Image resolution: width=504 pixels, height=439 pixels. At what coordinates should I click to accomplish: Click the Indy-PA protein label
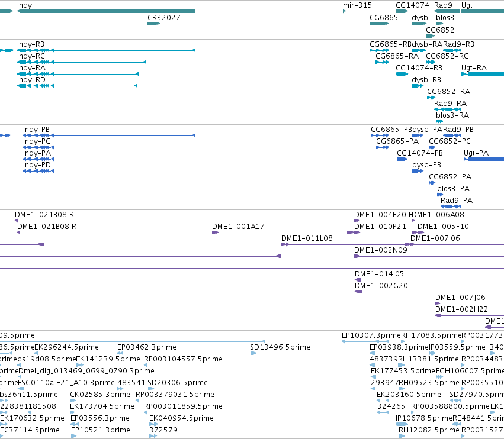pos(37,153)
